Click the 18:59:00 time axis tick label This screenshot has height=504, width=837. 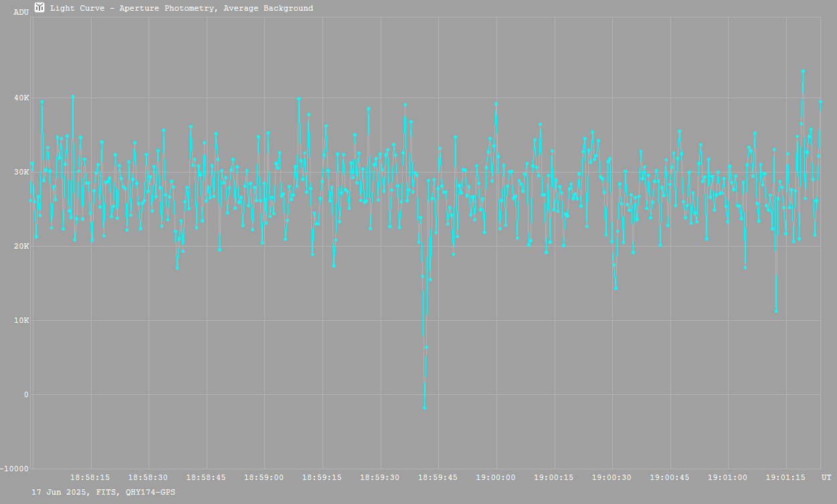click(x=264, y=477)
